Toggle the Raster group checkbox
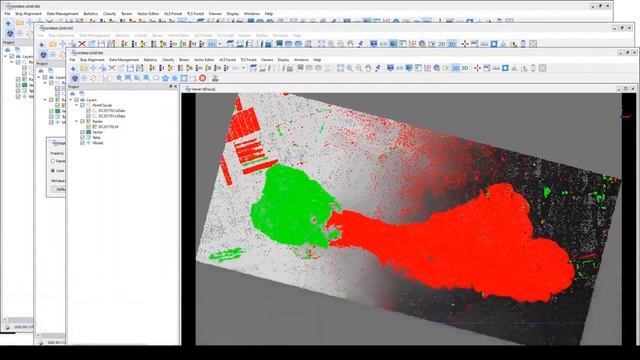 coord(82,122)
